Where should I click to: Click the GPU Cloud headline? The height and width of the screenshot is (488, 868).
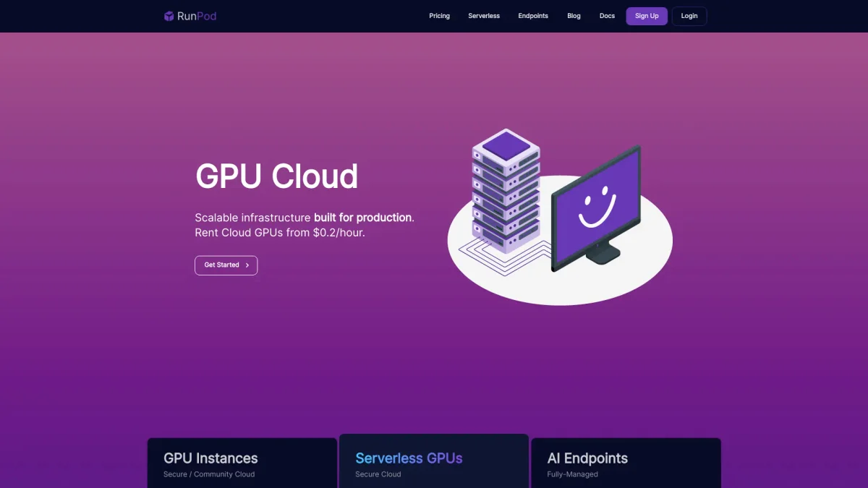coord(276,176)
